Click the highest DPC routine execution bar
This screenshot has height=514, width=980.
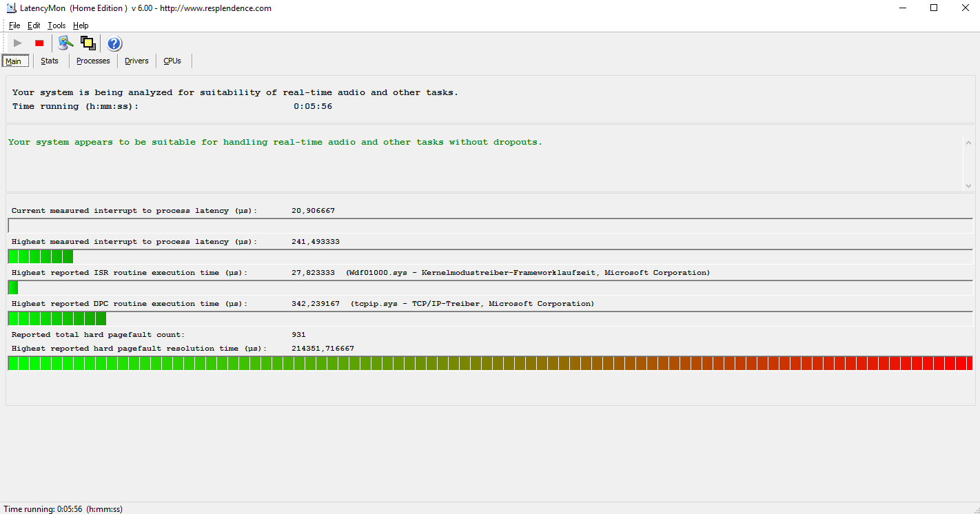[490, 318]
